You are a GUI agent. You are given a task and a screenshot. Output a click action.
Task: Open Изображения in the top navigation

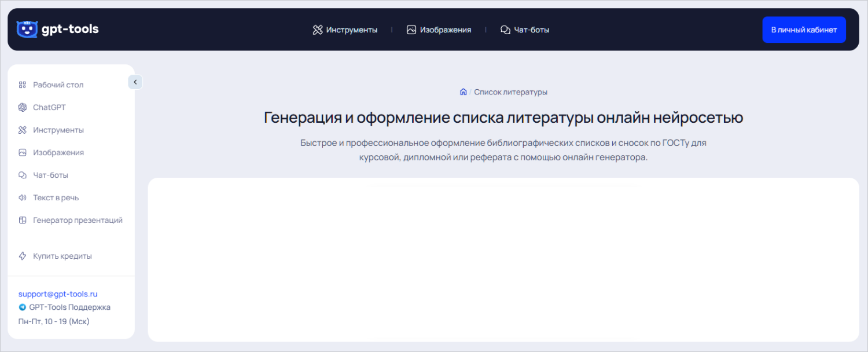pyautogui.click(x=439, y=29)
